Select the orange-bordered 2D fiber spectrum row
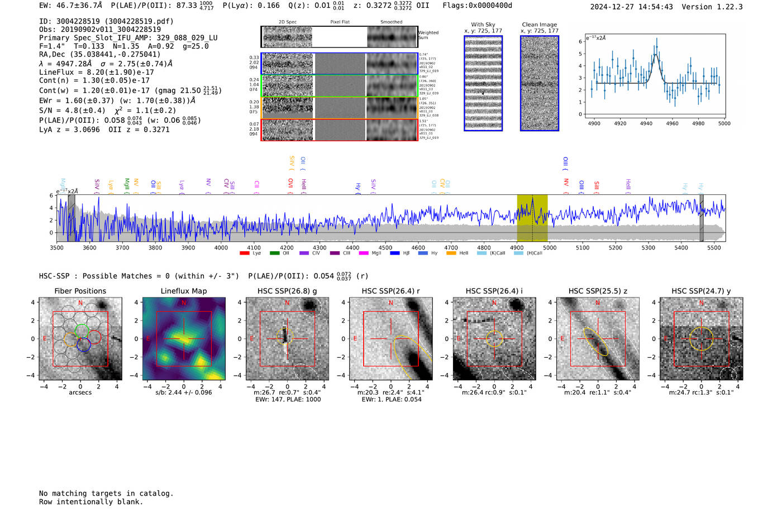The height and width of the screenshot is (532, 782). click(x=339, y=107)
